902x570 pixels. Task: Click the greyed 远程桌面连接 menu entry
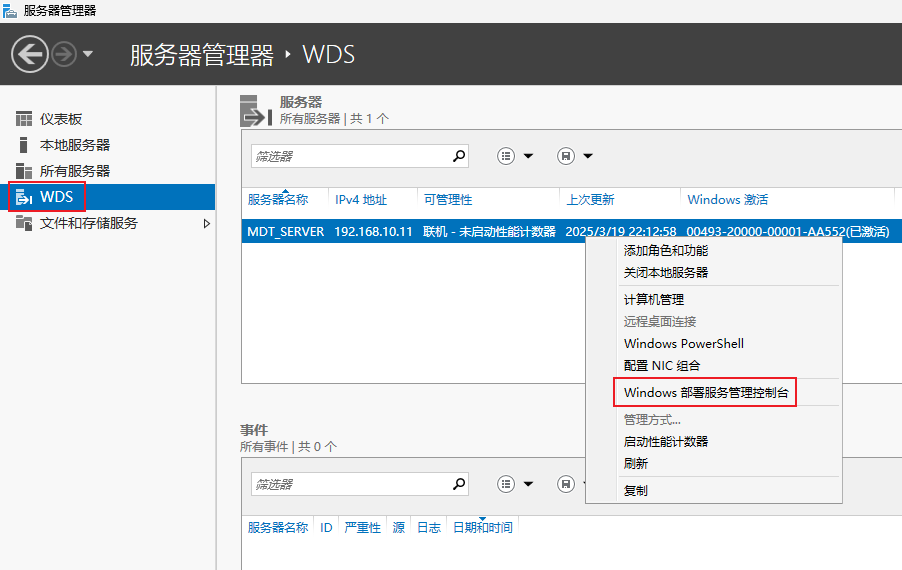coord(660,322)
